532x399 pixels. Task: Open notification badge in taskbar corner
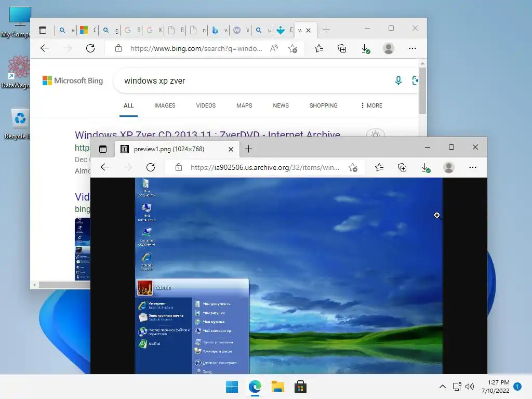(517, 387)
